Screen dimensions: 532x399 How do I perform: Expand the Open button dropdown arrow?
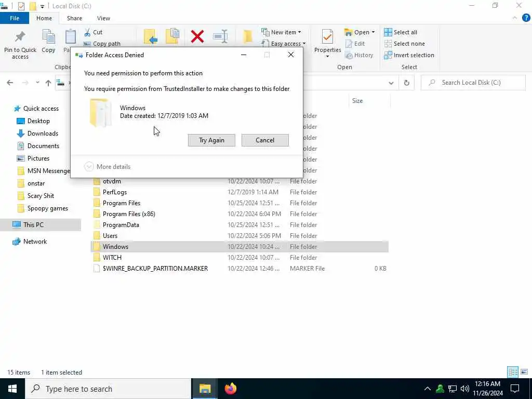[373, 32]
